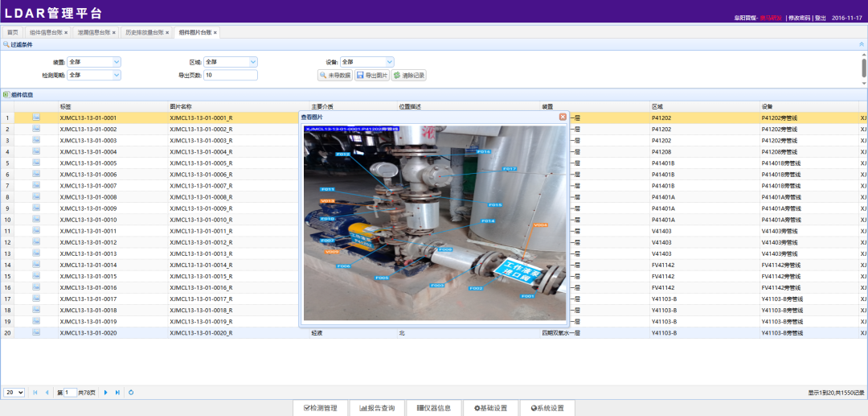Open picture icon for row XJMCL13-13-01-0020
The width and height of the screenshot is (868, 416).
[36, 333]
